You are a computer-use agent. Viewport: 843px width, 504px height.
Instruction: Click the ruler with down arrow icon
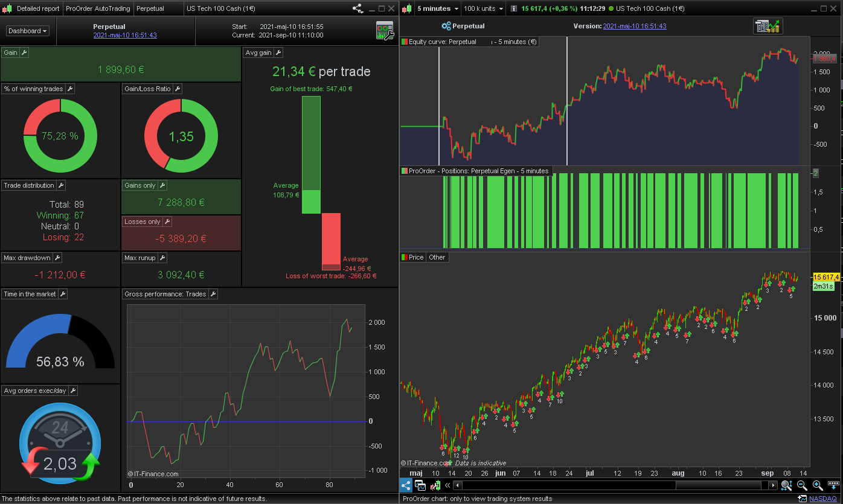tap(833, 485)
